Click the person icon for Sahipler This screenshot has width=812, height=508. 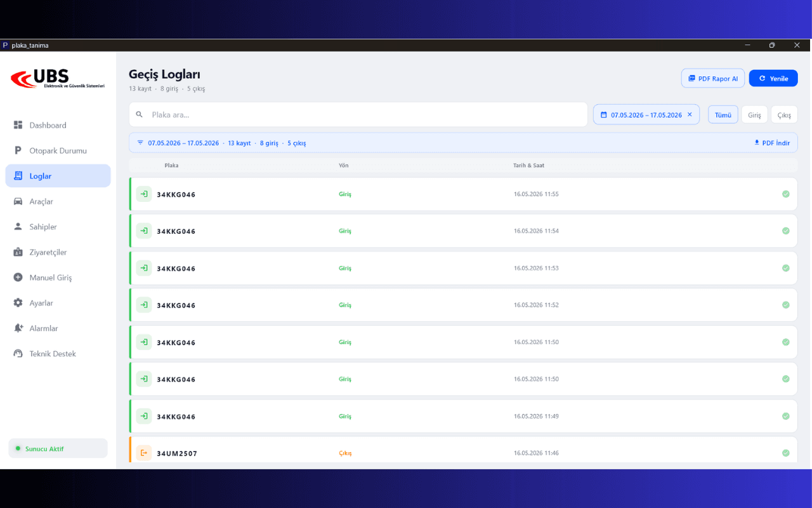[x=18, y=227]
